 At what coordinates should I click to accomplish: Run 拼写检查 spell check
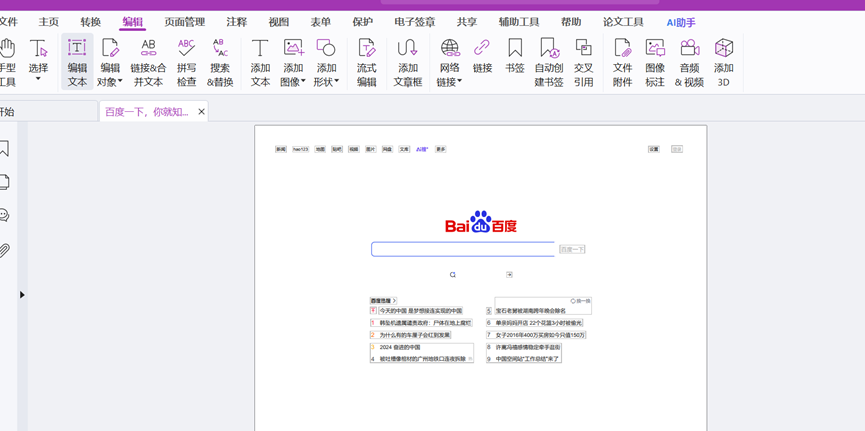pos(186,62)
